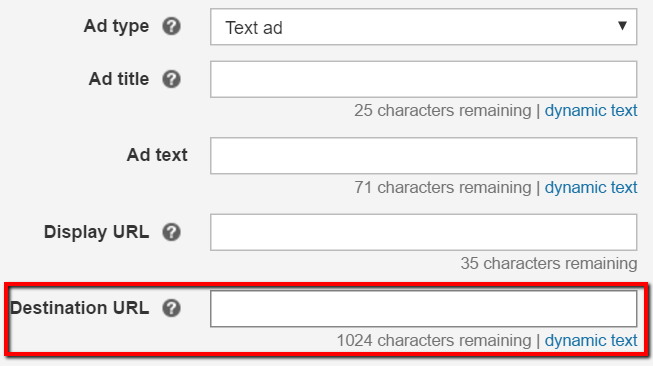653x366 pixels.
Task: Open the help tooltip for Ad title
Action: [171, 79]
